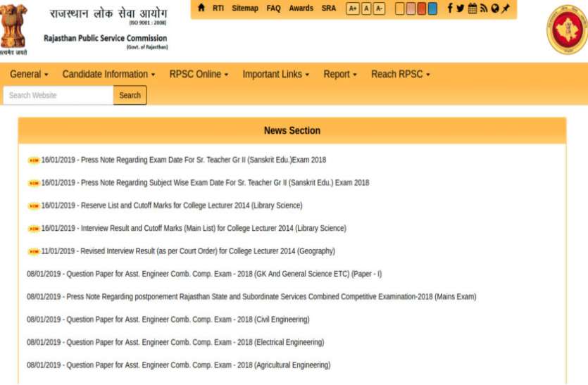Click the Search button
This screenshot has height=385, width=588.
[130, 95]
